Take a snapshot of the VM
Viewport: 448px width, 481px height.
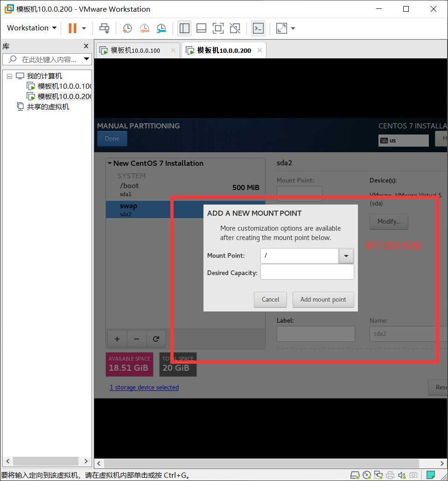(127, 28)
